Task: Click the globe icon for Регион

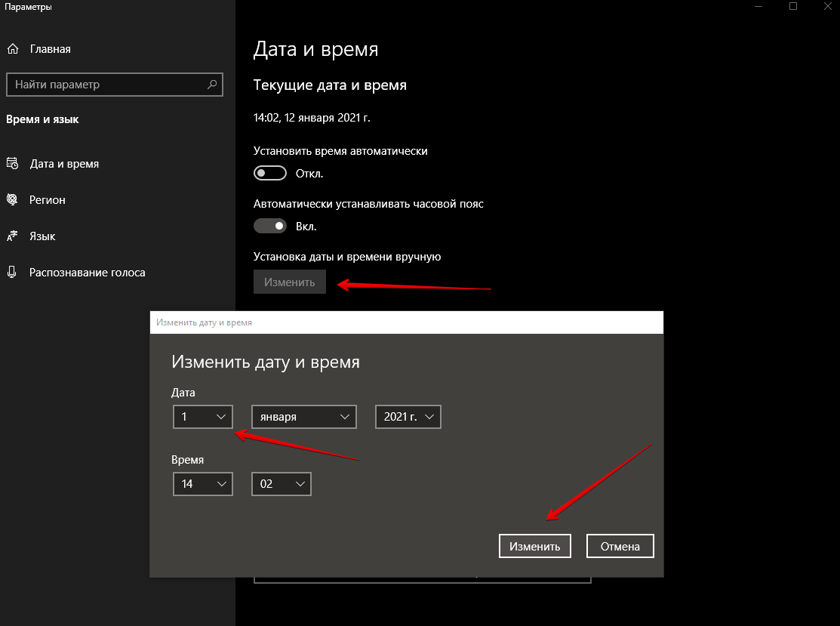Action: coord(12,199)
